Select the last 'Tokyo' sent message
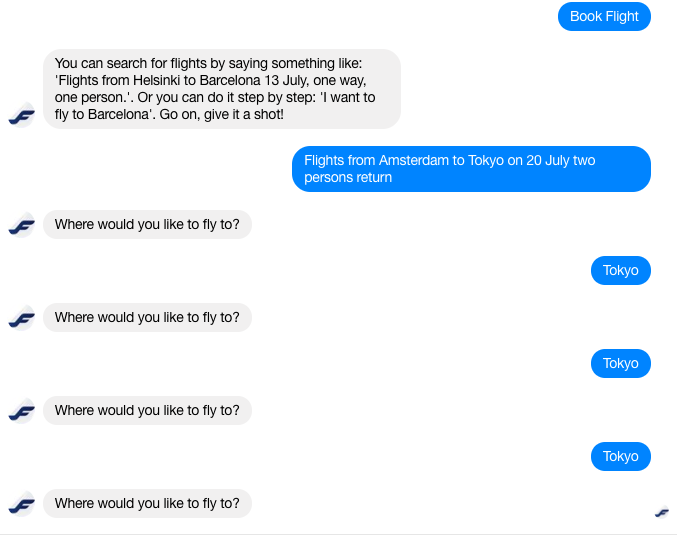The image size is (677, 535). click(x=620, y=456)
